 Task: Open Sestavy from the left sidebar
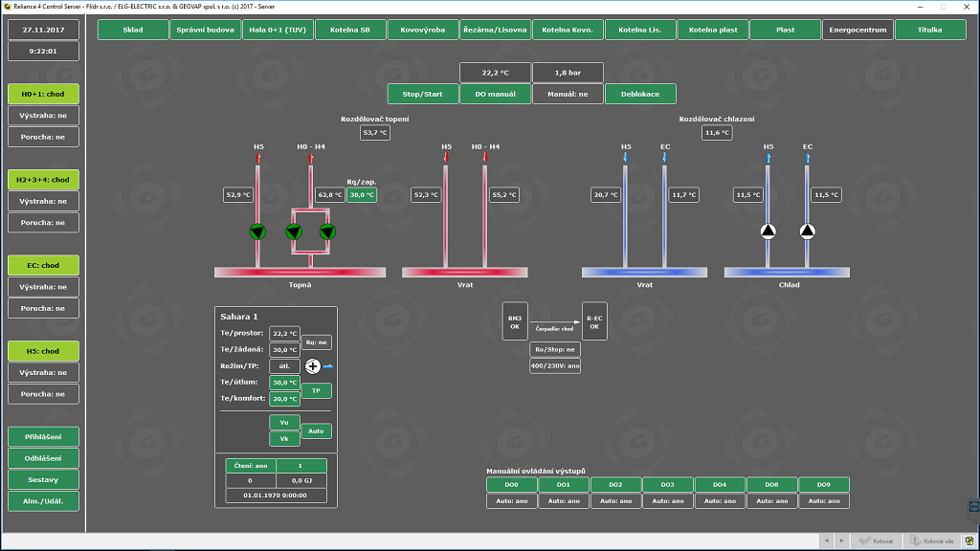pyautogui.click(x=43, y=479)
